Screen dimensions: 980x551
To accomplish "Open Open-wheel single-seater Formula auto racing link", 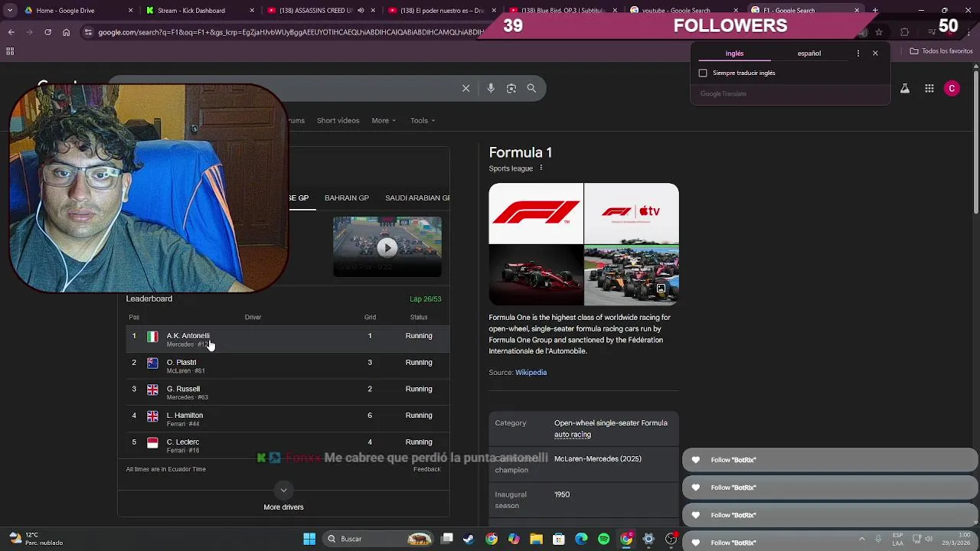I will 610,429.
